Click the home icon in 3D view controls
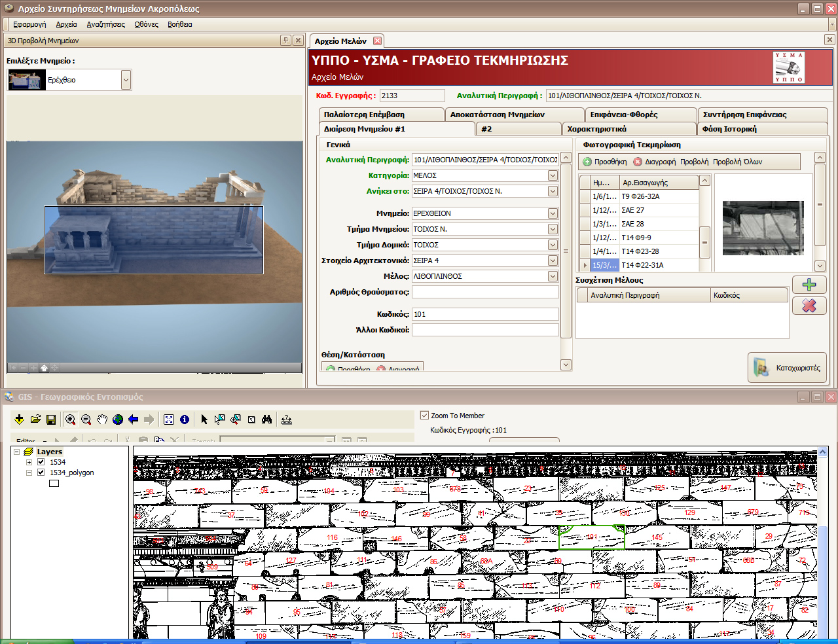838x644 pixels. (44, 368)
